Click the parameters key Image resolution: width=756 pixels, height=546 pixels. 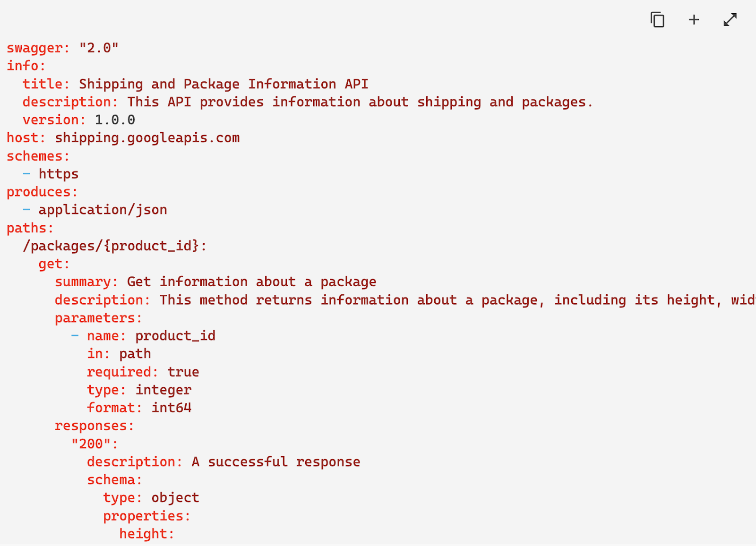[x=98, y=318]
